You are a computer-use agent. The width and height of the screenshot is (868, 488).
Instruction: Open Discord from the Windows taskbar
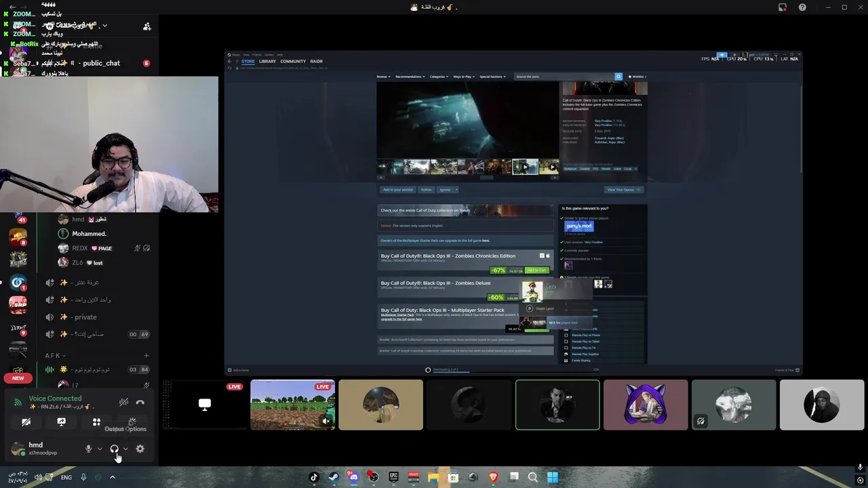click(353, 477)
